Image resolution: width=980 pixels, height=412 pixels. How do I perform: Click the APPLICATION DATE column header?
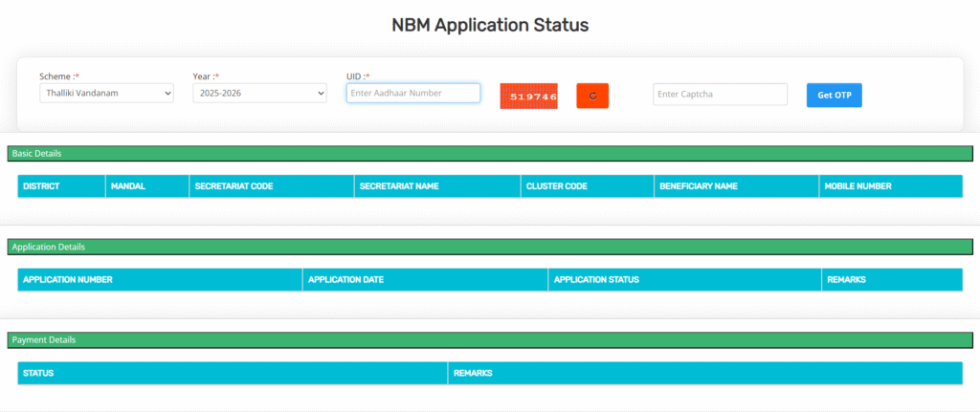point(426,280)
